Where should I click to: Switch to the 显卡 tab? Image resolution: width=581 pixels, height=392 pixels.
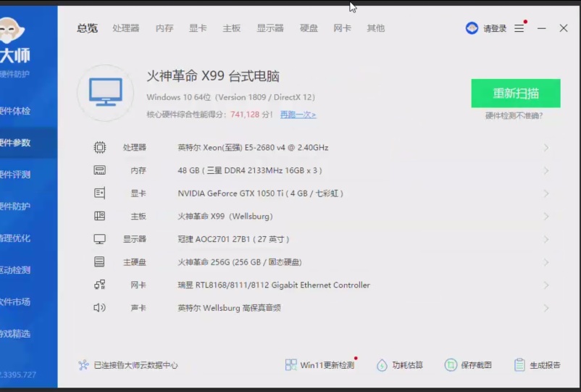(198, 28)
